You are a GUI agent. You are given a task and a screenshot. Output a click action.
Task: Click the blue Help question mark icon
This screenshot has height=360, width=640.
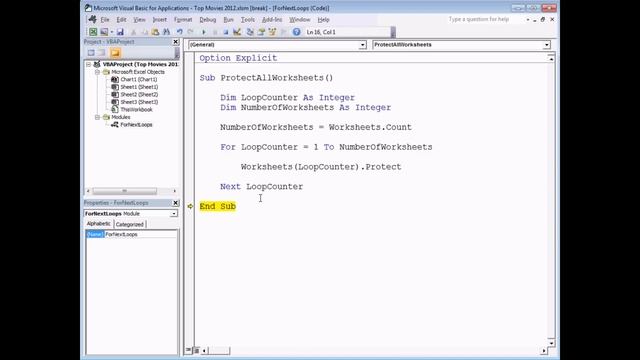(296, 32)
